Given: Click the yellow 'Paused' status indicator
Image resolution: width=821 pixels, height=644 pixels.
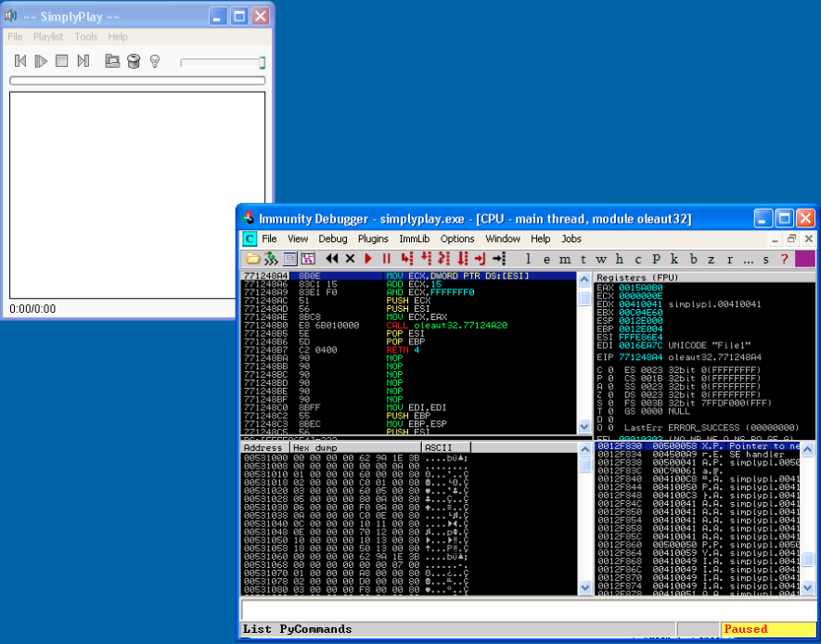Looking at the screenshot, I should coord(768,629).
